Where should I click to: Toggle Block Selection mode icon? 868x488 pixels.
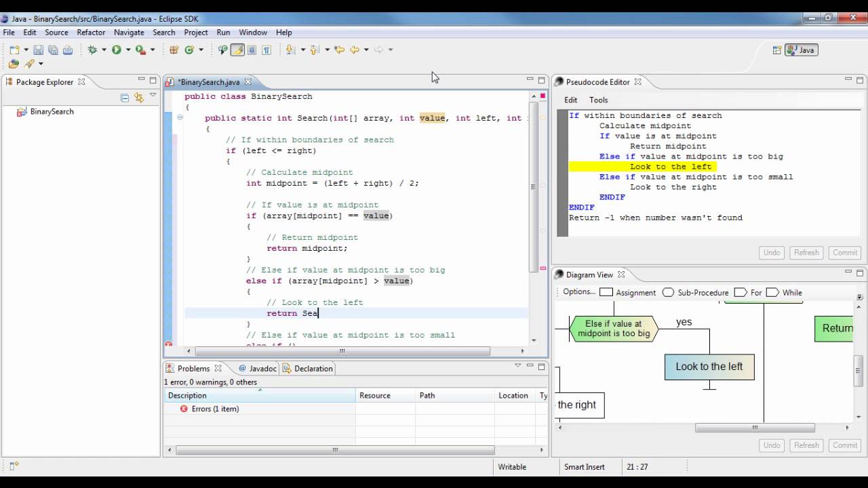point(252,49)
